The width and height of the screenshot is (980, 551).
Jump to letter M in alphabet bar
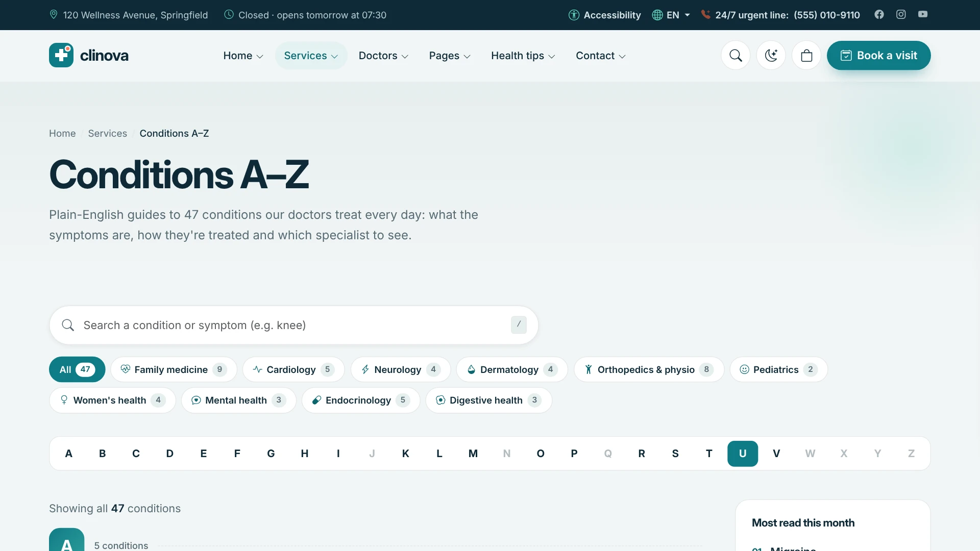473,454
